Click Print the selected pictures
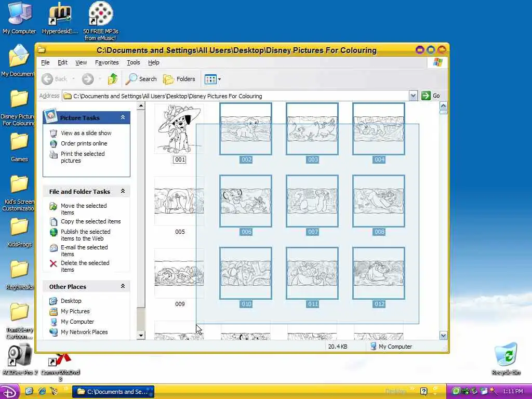 pos(83,157)
